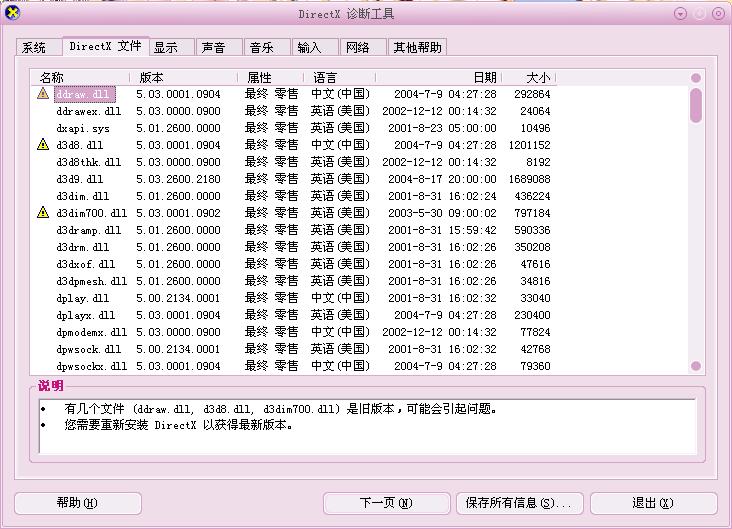Click size value 1689088 in the list
The image size is (732, 529).
[529, 179]
